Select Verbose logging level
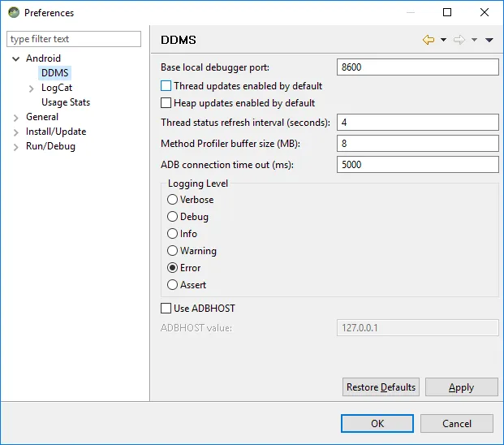Screen dimensions: 504x445 coord(172,199)
